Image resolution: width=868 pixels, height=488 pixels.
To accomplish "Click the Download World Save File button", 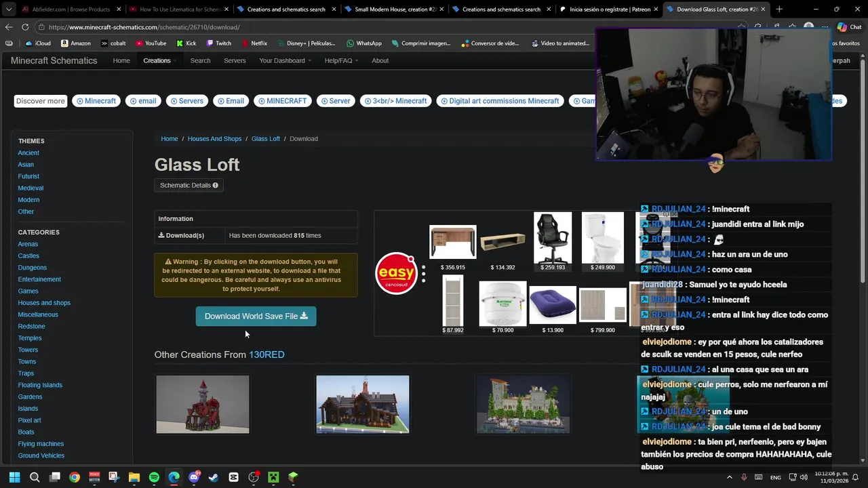I will (x=256, y=316).
